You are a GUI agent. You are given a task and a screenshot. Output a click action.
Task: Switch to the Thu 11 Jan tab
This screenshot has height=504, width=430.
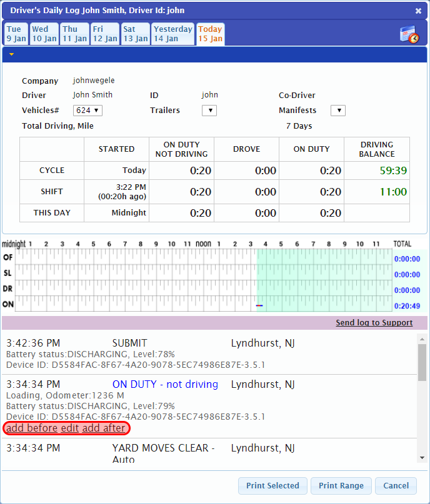tap(74, 34)
